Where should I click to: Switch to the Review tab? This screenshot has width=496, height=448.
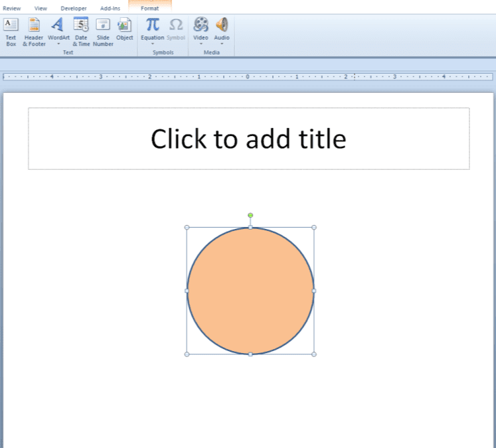coord(12,8)
